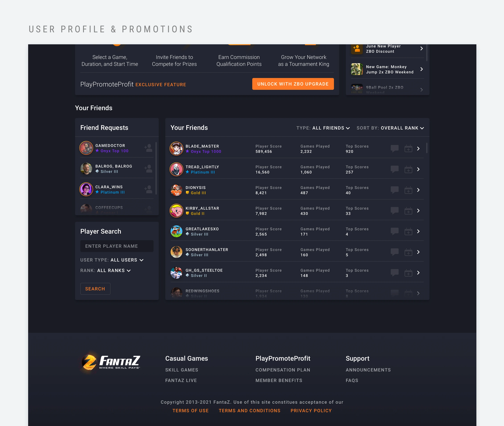This screenshot has height=426, width=504.
Task: Click the Your Friends list scrollbar
Action: [x=427, y=148]
